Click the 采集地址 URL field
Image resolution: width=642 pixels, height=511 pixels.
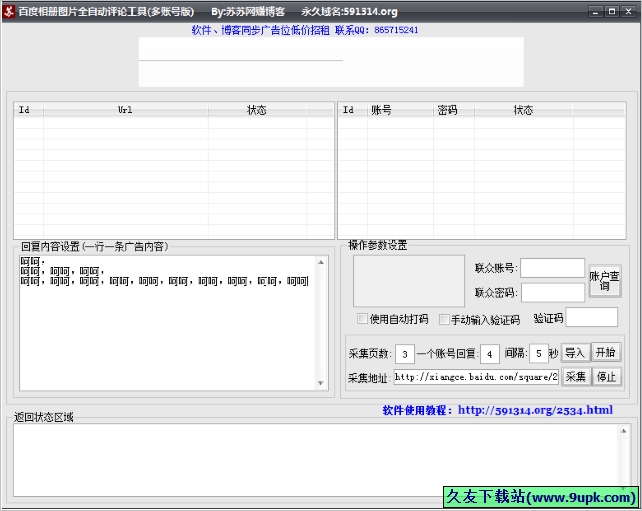click(476, 377)
